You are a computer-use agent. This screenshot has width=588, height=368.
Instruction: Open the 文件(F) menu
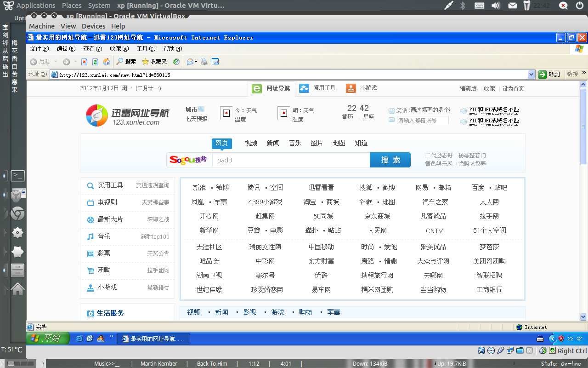click(40, 48)
